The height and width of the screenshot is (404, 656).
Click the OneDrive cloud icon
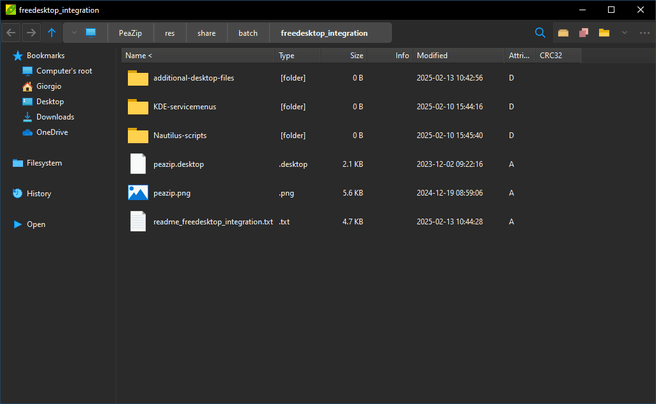27,133
